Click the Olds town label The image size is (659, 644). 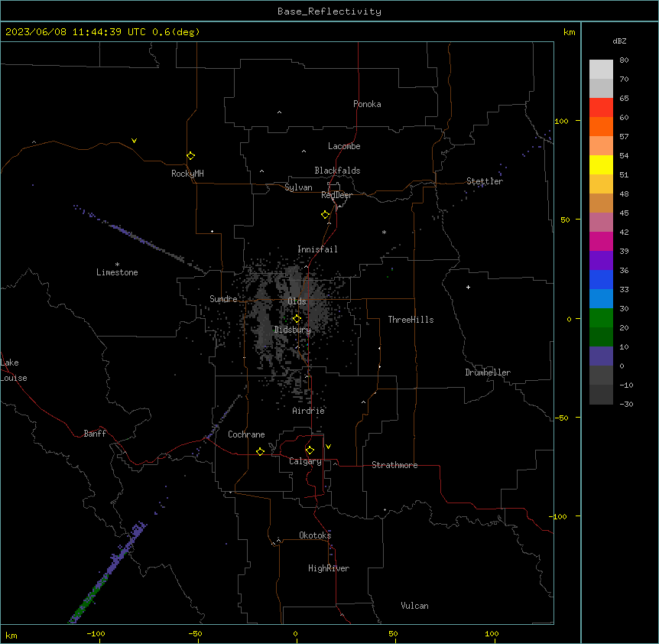[x=297, y=301]
